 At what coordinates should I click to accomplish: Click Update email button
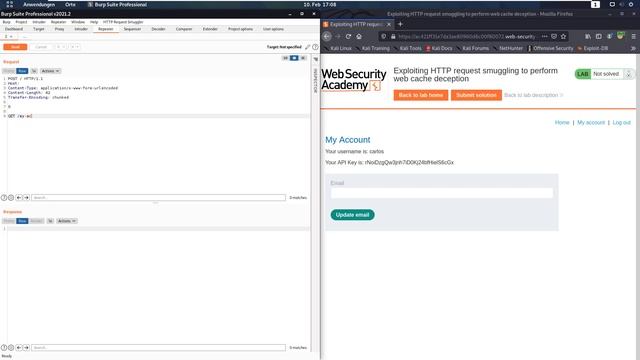pos(352,215)
